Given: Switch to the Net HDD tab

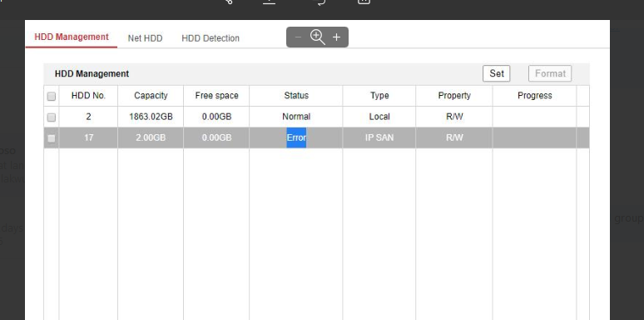Looking at the screenshot, I should click(145, 38).
